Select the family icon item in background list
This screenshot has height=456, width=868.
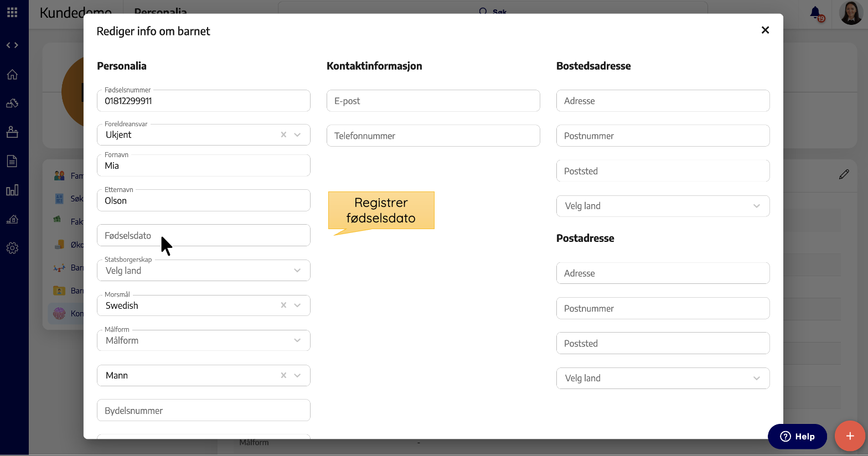[x=59, y=175]
